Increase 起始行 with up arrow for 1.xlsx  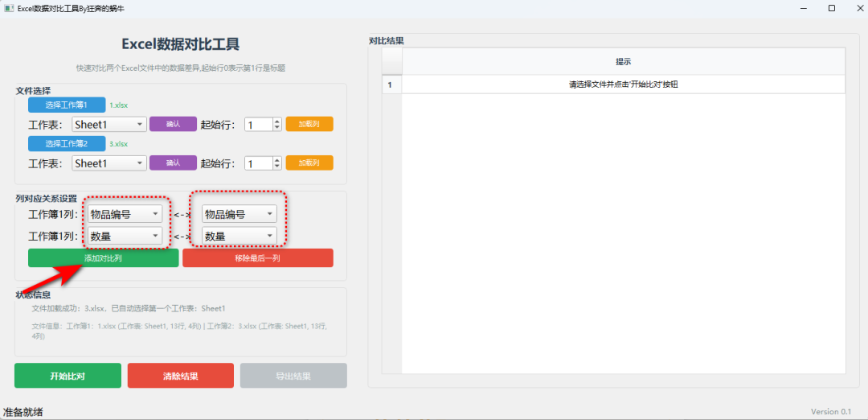pos(277,121)
